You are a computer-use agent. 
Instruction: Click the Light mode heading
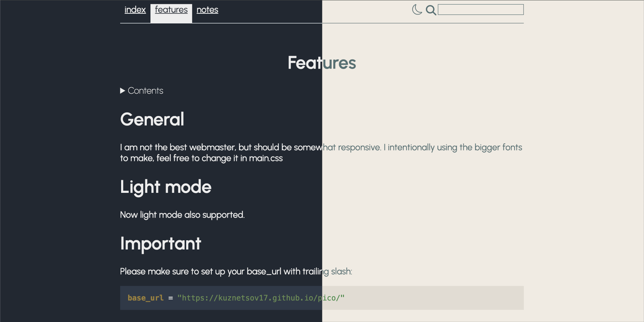pos(166,187)
